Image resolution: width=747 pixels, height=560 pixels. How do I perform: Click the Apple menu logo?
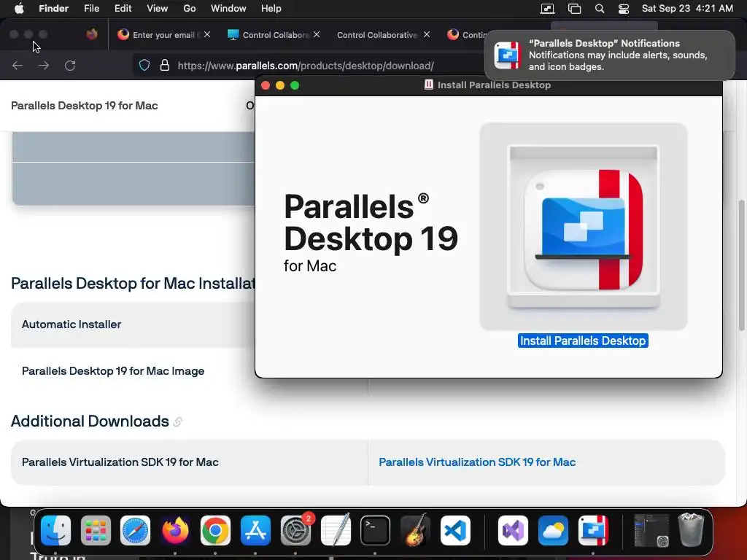(x=19, y=9)
